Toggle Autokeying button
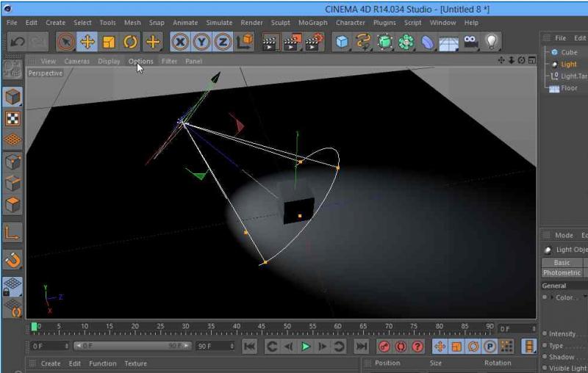This screenshot has width=588, height=373. pyautogui.click(x=401, y=347)
